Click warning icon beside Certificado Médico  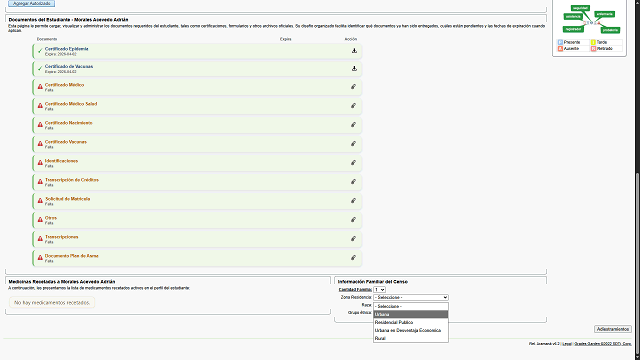[40, 87]
